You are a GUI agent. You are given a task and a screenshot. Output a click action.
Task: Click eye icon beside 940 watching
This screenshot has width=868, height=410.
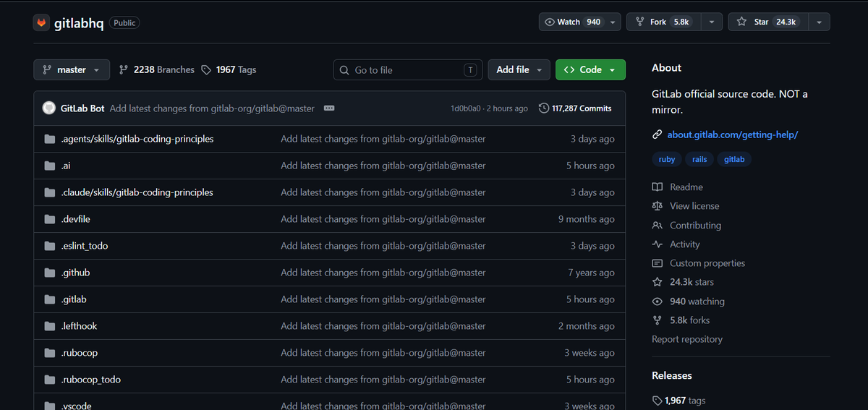click(657, 302)
